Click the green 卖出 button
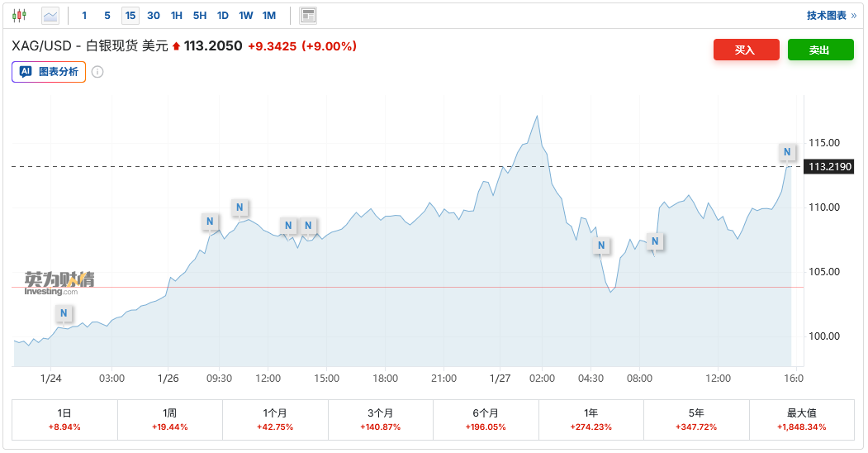 click(820, 50)
